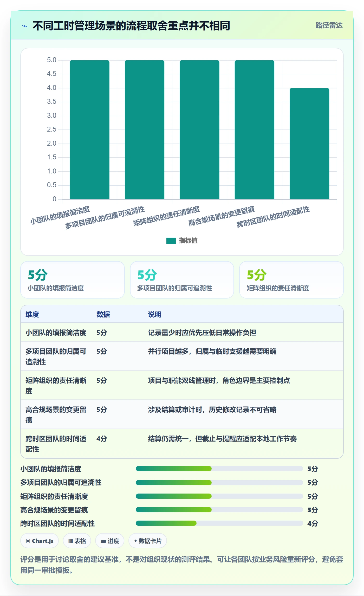This screenshot has height=596, width=364.
Task: Click the 数据 table column header
Action: click(103, 314)
